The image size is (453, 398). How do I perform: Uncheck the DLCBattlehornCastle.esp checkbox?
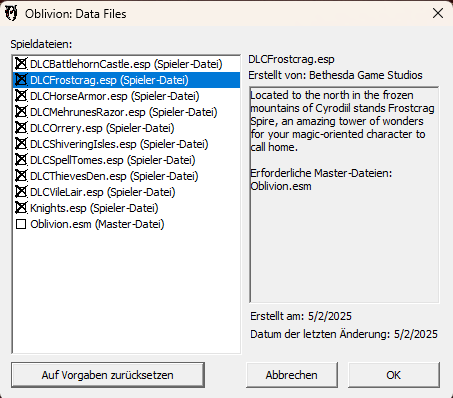[x=21, y=64]
